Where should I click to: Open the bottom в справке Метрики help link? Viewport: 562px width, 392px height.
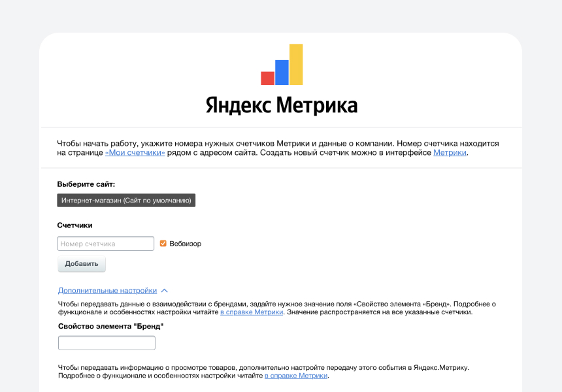click(297, 376)
